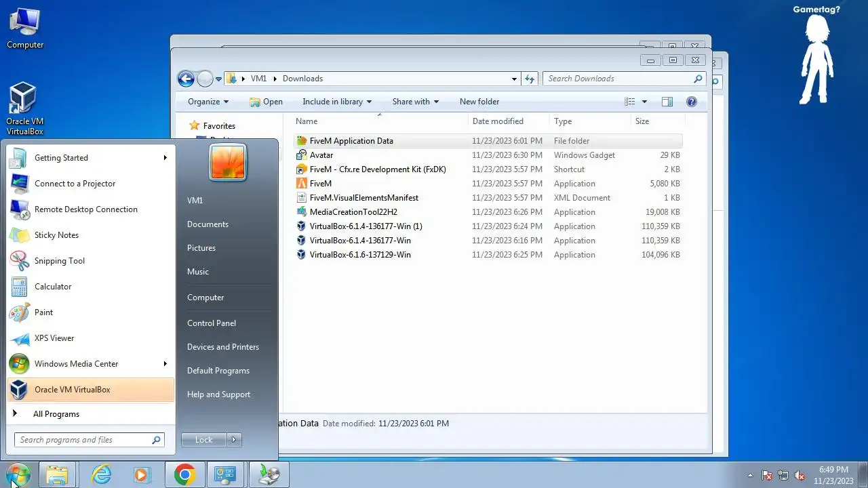
Task: Click the installer icon on taskbar
Action: [269, 474]
